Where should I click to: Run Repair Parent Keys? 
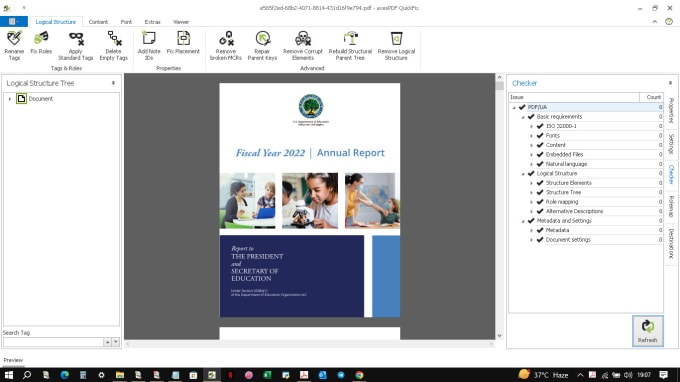262,45
